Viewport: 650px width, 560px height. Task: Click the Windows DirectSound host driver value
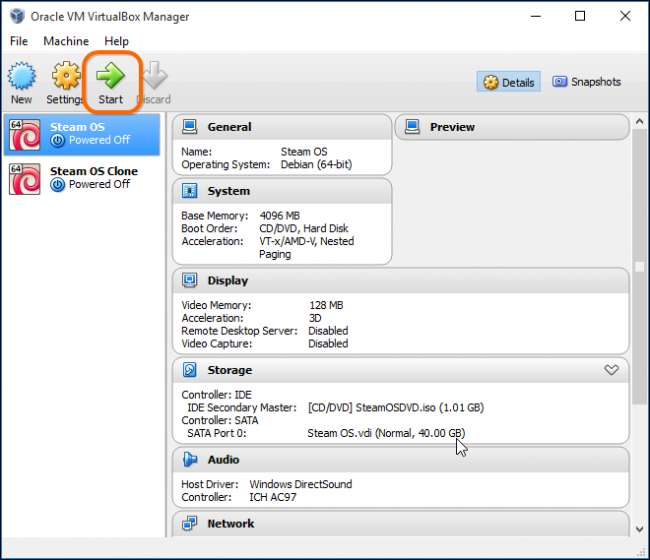(301, 484)
